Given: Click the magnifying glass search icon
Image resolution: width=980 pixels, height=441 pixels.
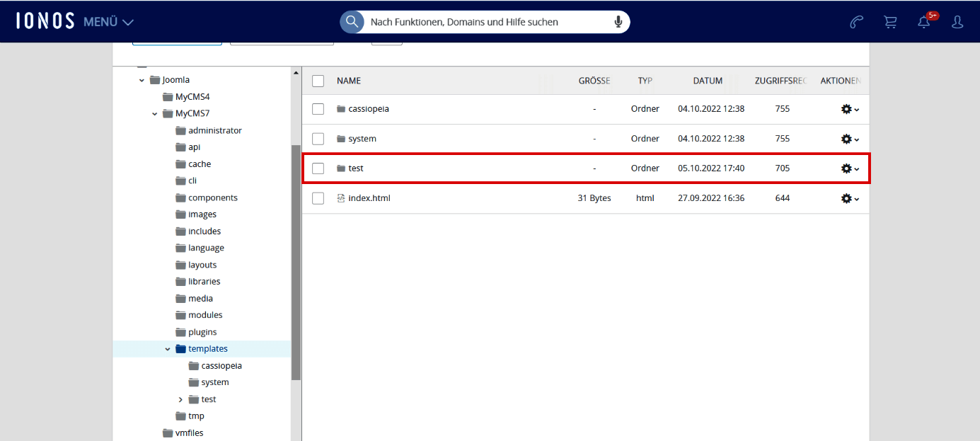Looking at the screenshot, I should coord(352,22).
